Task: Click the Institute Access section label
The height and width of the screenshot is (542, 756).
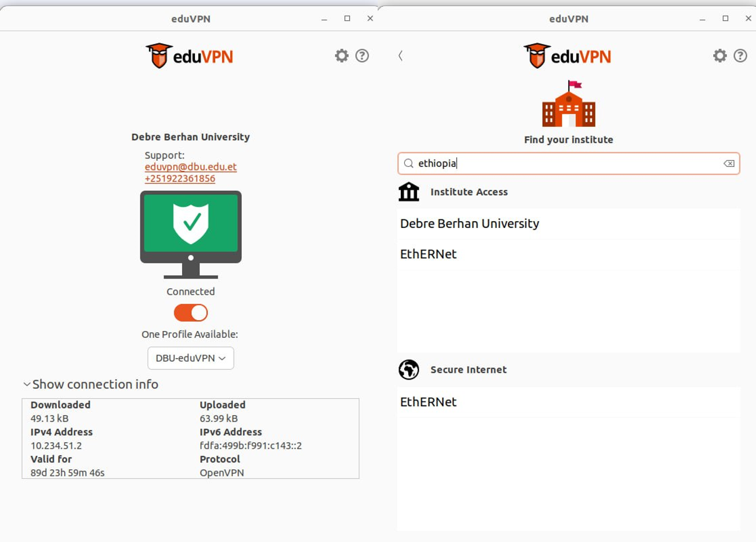Action: (x=469, y=192)
